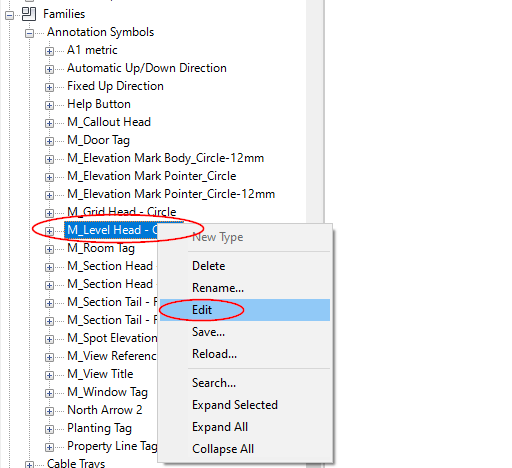Expand M_Elevation Mark Pointer_Circle-12mm node
This screenshot has width=512, height=468.
point(49,195)
